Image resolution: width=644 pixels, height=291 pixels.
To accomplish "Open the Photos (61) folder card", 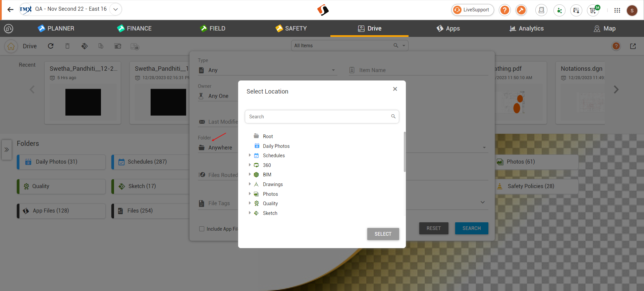I will [x=537, y=162].
